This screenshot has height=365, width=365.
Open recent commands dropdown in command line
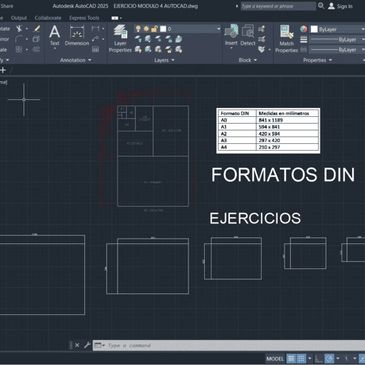(99, 345)
